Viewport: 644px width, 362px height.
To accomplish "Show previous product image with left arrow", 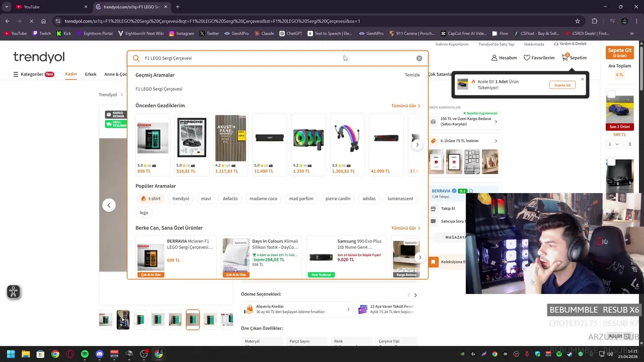I will [x=109, y=205].
